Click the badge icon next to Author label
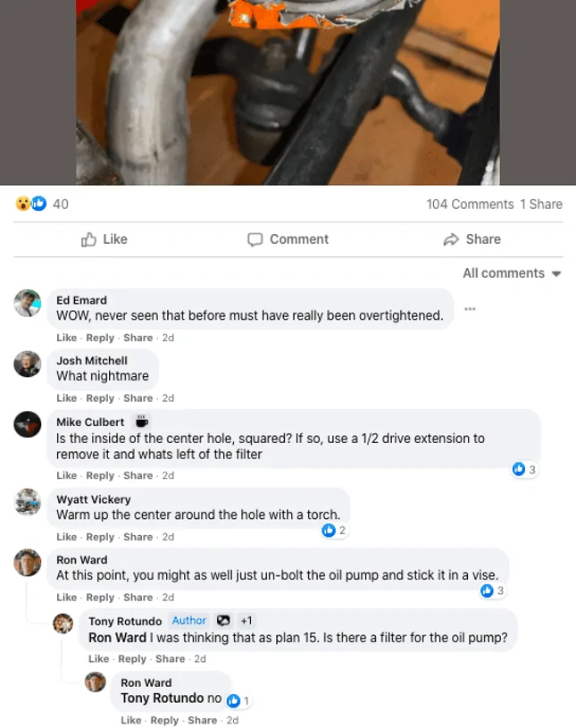Image resolution: width=576 pixels, height=728 pixels. click(223, 621)
